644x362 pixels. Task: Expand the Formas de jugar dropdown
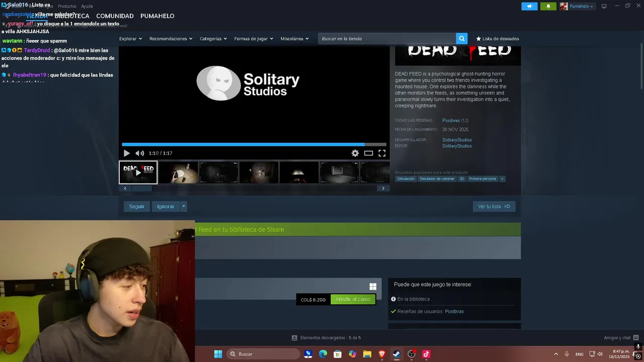coord(254,39)
